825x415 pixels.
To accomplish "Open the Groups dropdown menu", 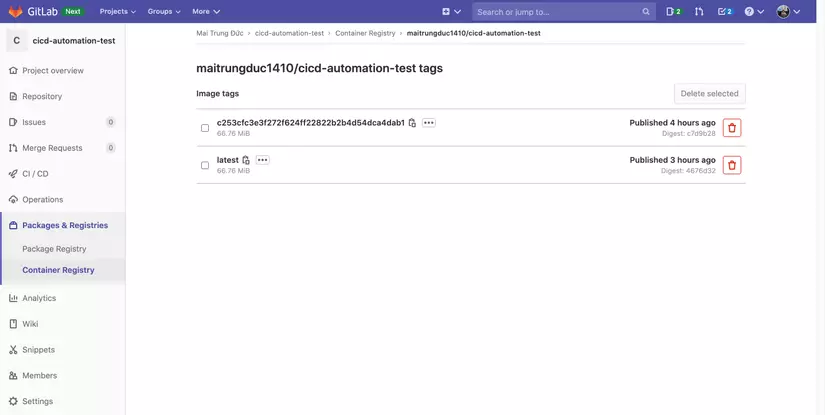I will pos(164,11).
